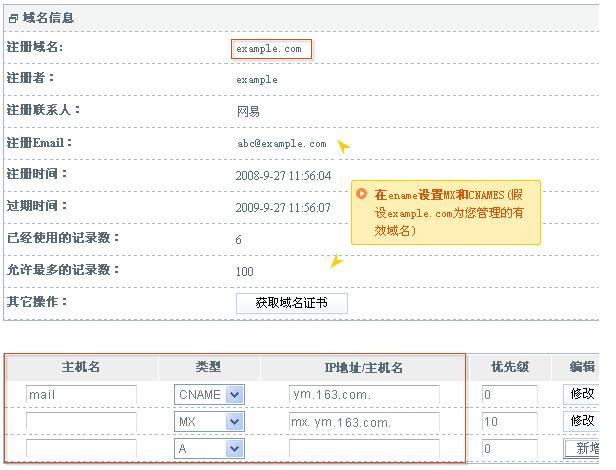This screenshot has width=616, height=470.
Task: Click the priority field in A row
Action: [x=510, y=448]
